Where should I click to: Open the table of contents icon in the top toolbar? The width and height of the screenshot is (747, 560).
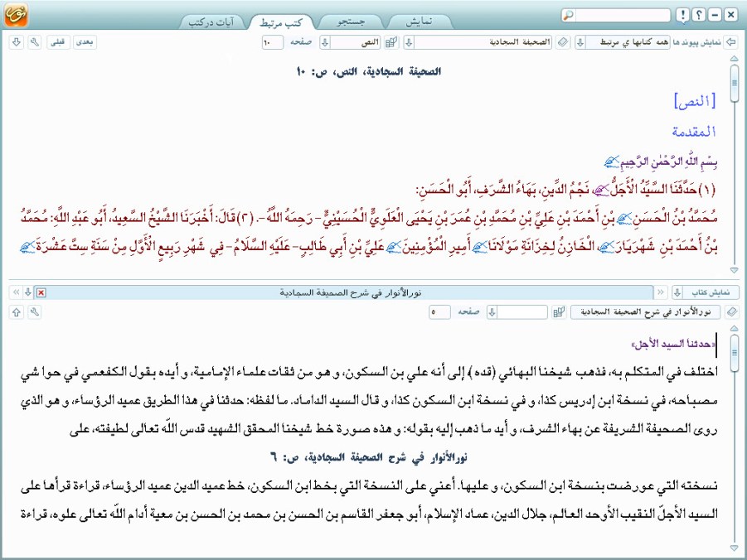[x=391, y=42]
